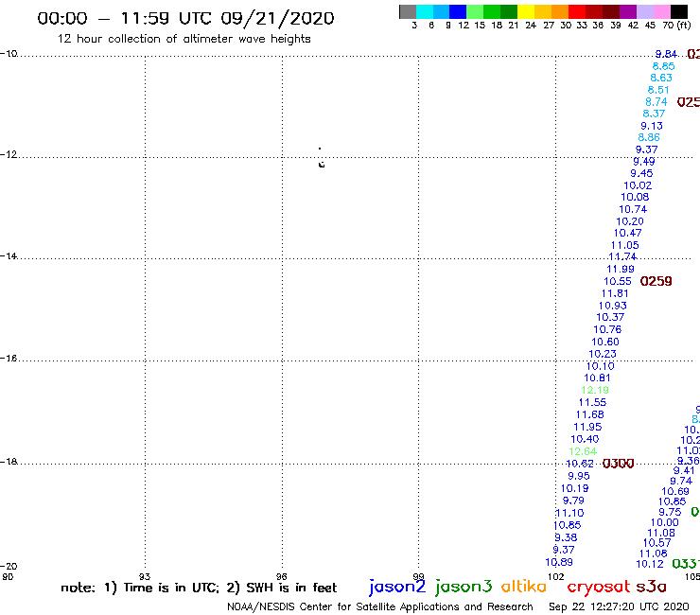The image size is (700, 615).
Task: Click the 'jason2' satellite legend label
Action: tap(397, 587)
